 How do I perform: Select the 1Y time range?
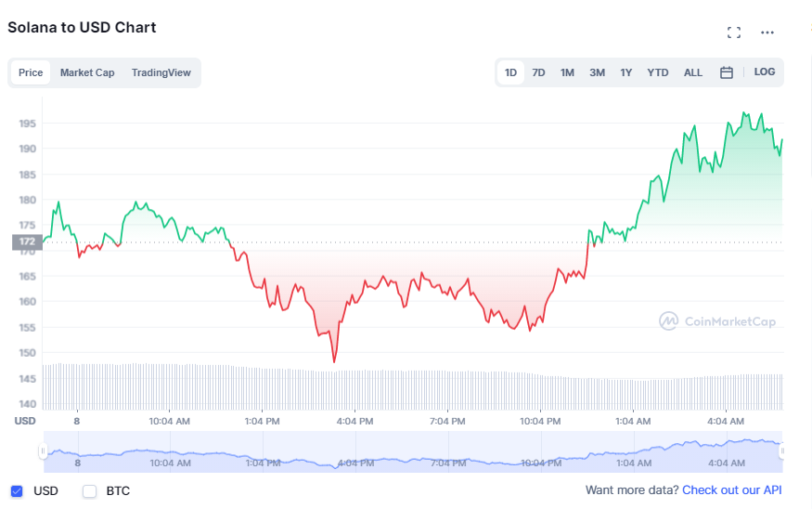626,72
